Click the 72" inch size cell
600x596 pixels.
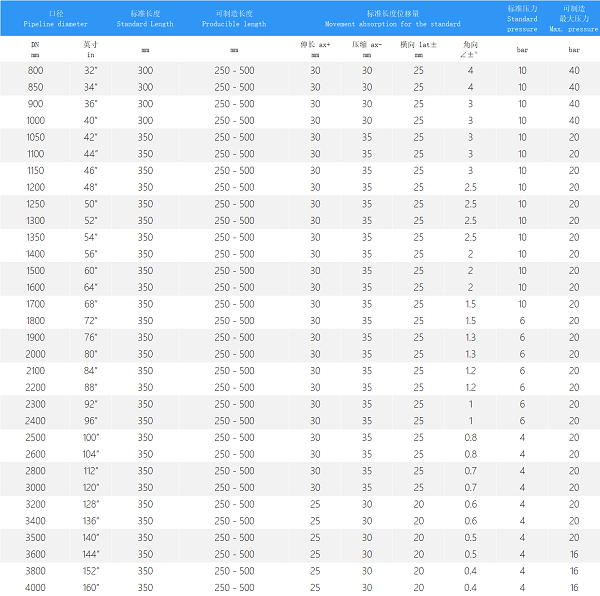[91, 321]
